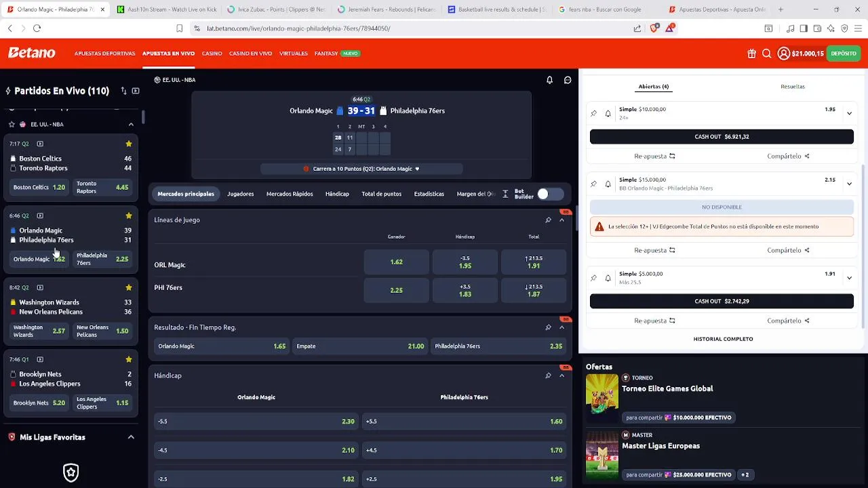The width and height of the screenshot is (868, 488).
Task: Expand details of Simple $5.000,00 bet
Action: 849,278
